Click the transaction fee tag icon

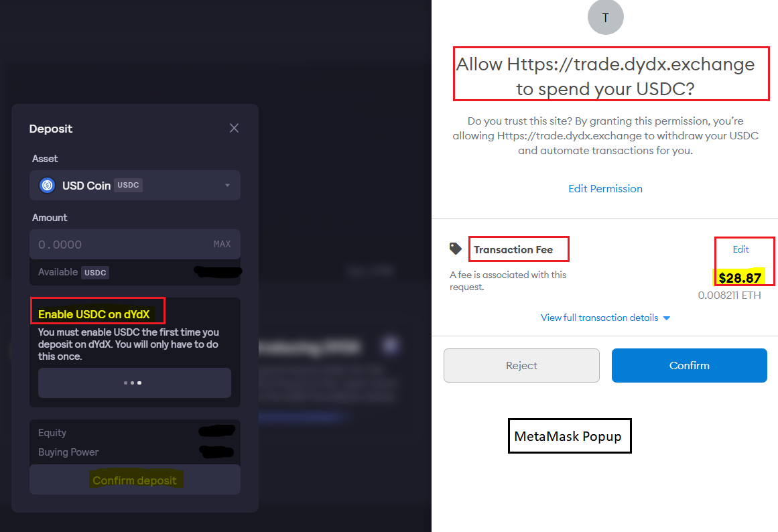(456, 249)
